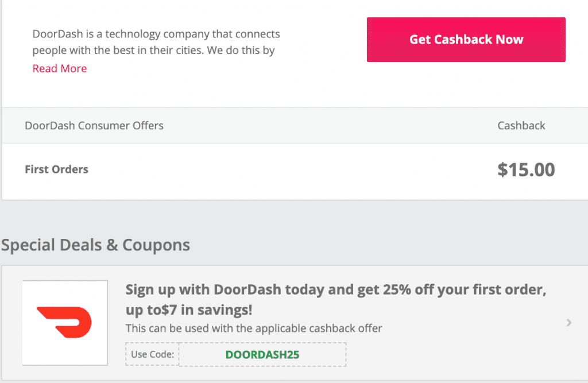
Task: Click the word Now on pink cashback button
Action: [509, 40]
